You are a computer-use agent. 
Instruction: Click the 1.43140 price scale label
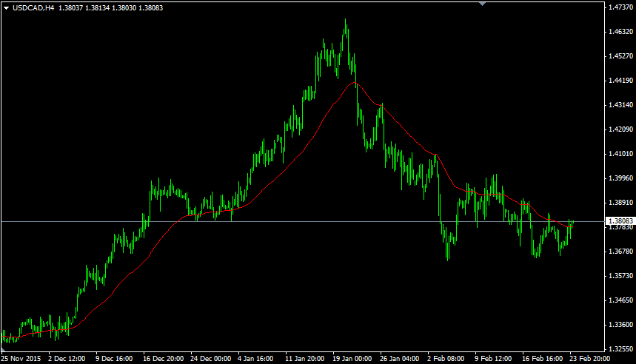tap(621, 105)
